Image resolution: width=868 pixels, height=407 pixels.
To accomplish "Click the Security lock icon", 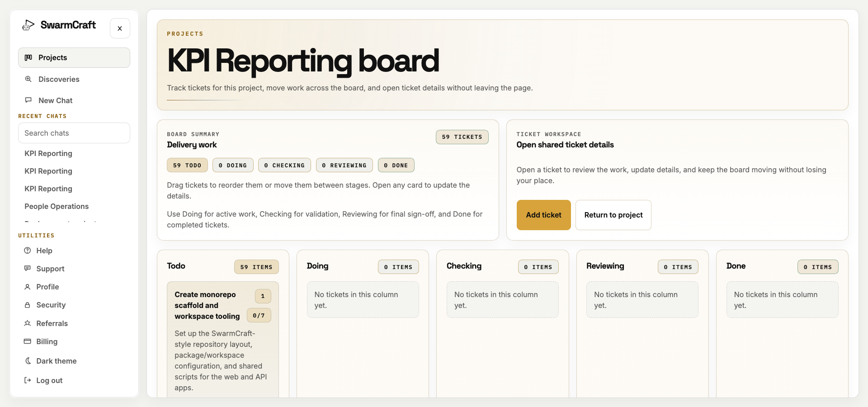I will (28, 305).
